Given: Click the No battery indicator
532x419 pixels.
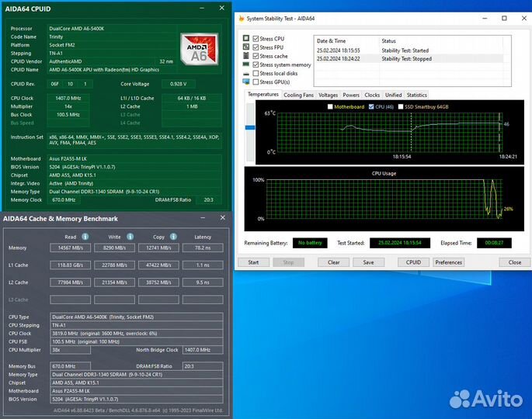Looking at the screenshot, I should [310, 243].
